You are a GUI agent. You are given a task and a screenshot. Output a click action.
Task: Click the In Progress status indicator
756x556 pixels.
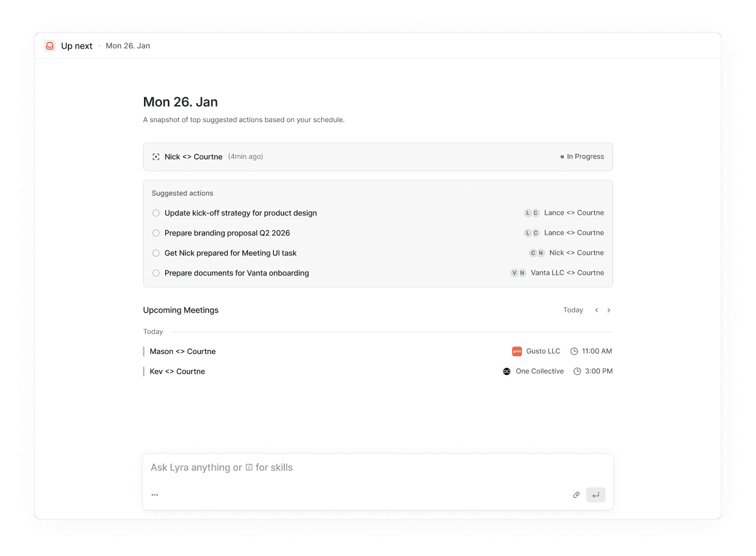[x=582, y=157]
